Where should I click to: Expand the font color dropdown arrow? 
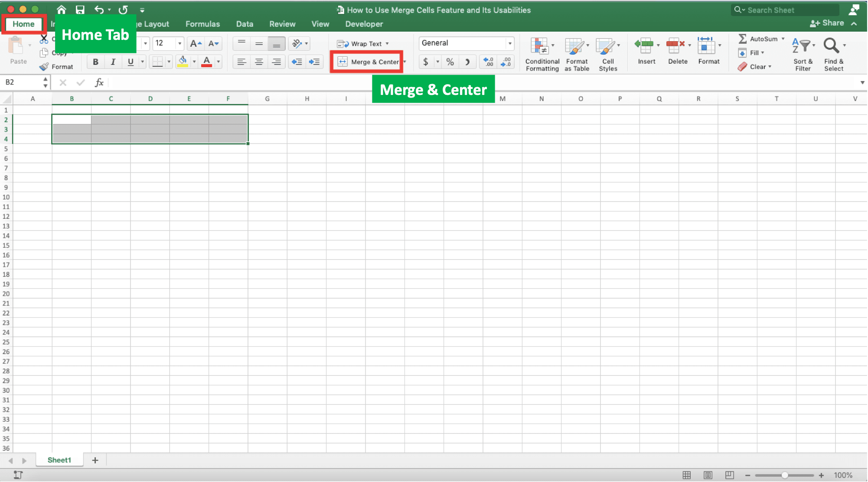[218, 62]
